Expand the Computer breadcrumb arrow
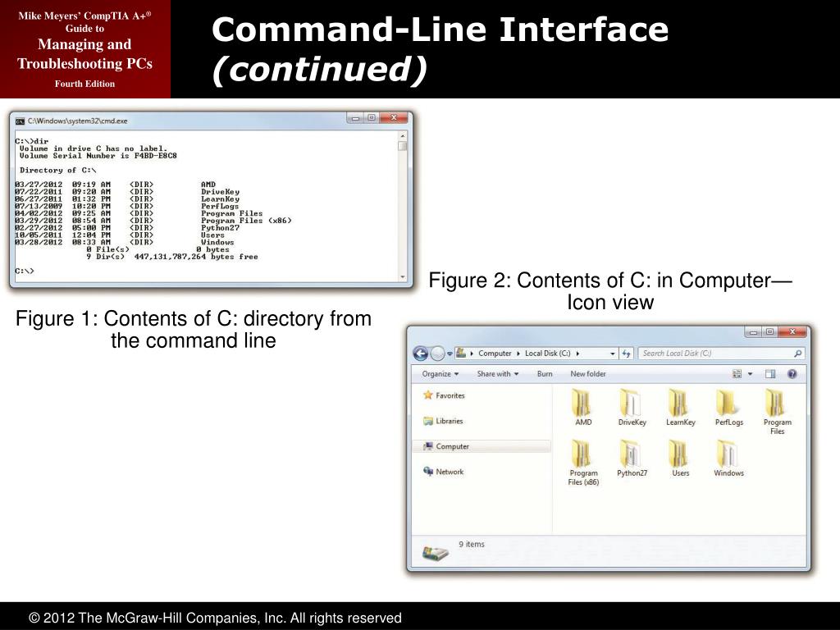 [x=518, y=354]
